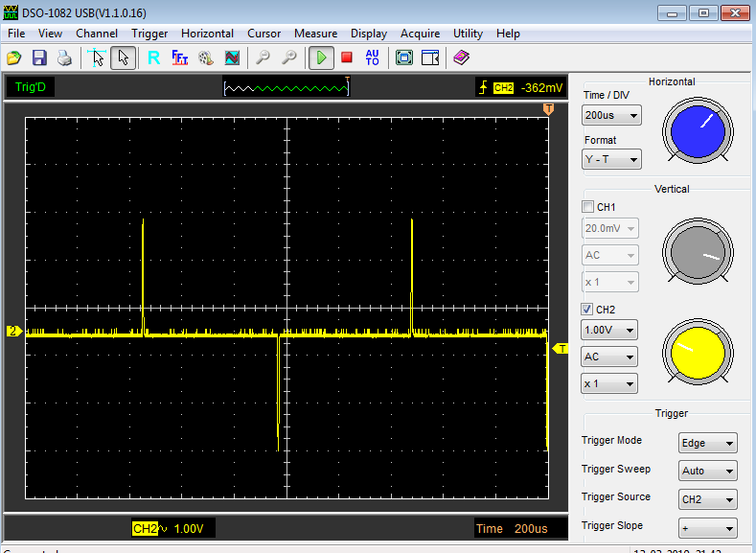This screenshot has height=553, width=756.
Task: Open the FFT function icon
Action: pyautogui.click(x=180, y=58)
